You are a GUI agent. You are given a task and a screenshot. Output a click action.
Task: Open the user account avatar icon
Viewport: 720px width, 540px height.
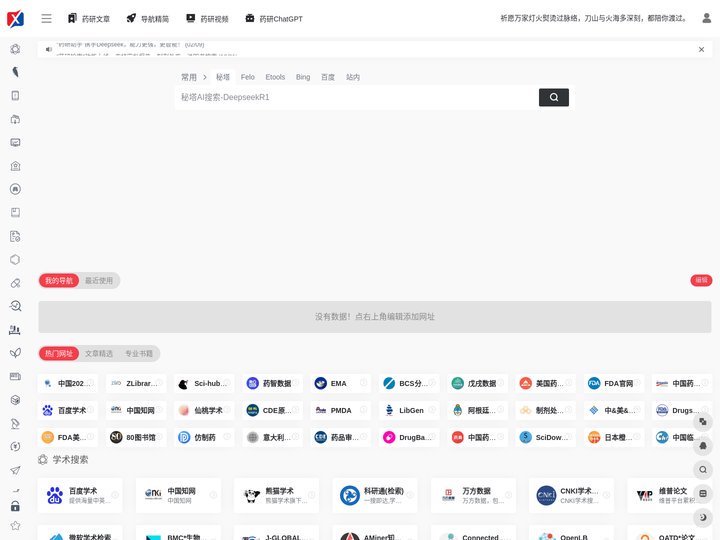tap(706, 18)
